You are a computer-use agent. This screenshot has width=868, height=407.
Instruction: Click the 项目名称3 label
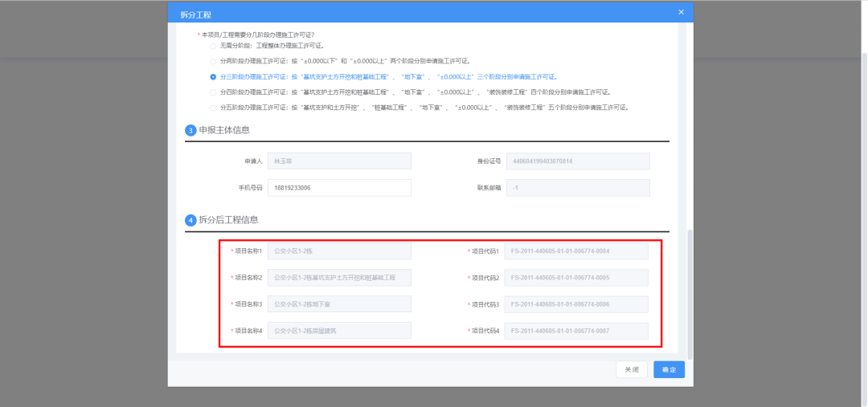click(248, 304)
